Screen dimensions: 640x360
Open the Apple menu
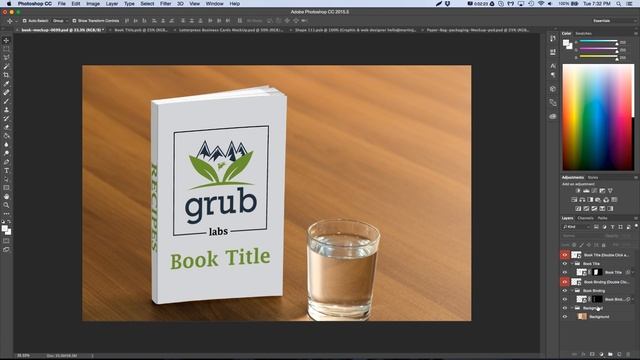pyautogui.click(x=9, y=4)
